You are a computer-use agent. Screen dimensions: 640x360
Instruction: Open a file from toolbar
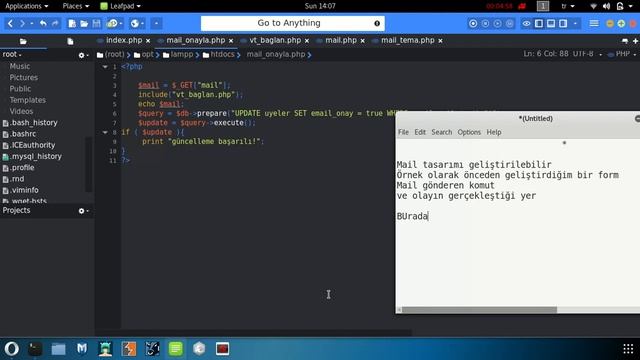click(x=84, y=24)
